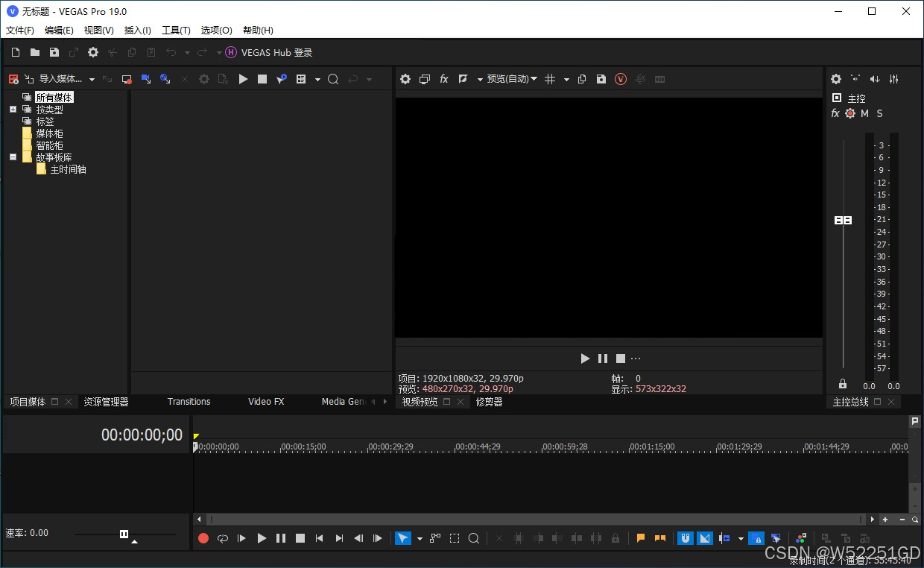Stop preview in Project Media toolbar

click(262, 79)
